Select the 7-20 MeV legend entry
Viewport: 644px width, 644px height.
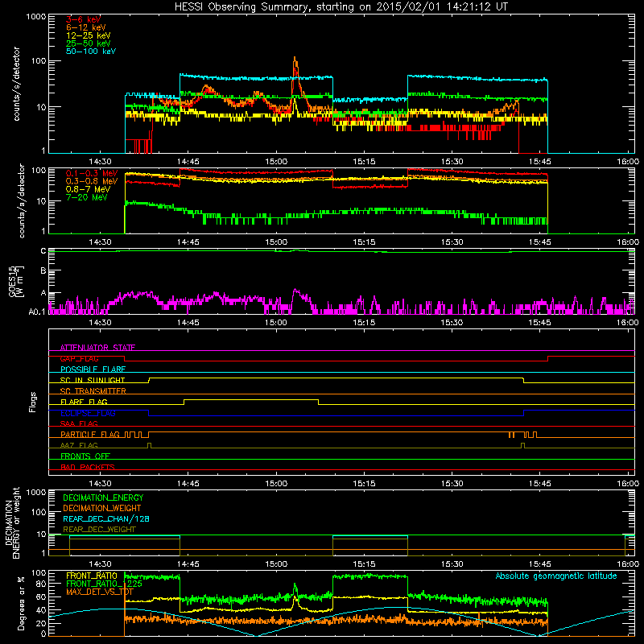[87, 197]
